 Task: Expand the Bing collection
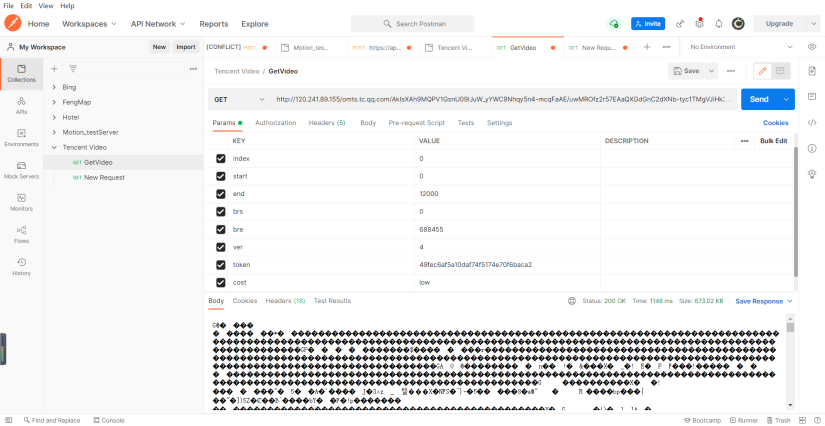click(x=54, y=87)
